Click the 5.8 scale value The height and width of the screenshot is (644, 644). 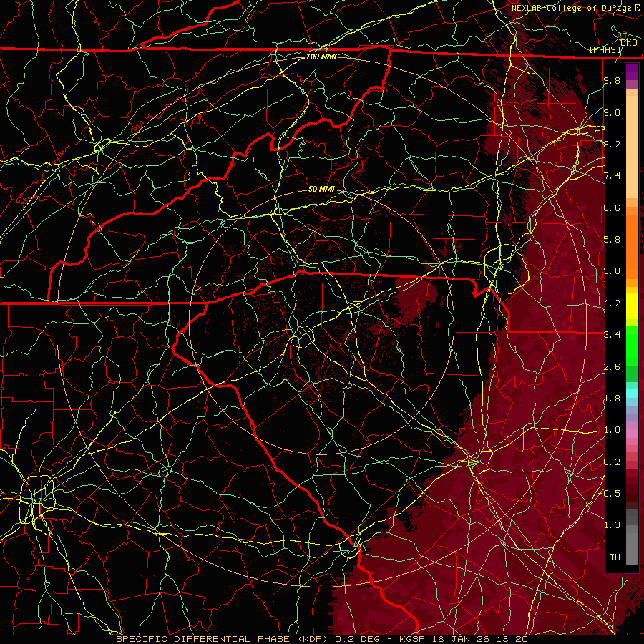612,240
